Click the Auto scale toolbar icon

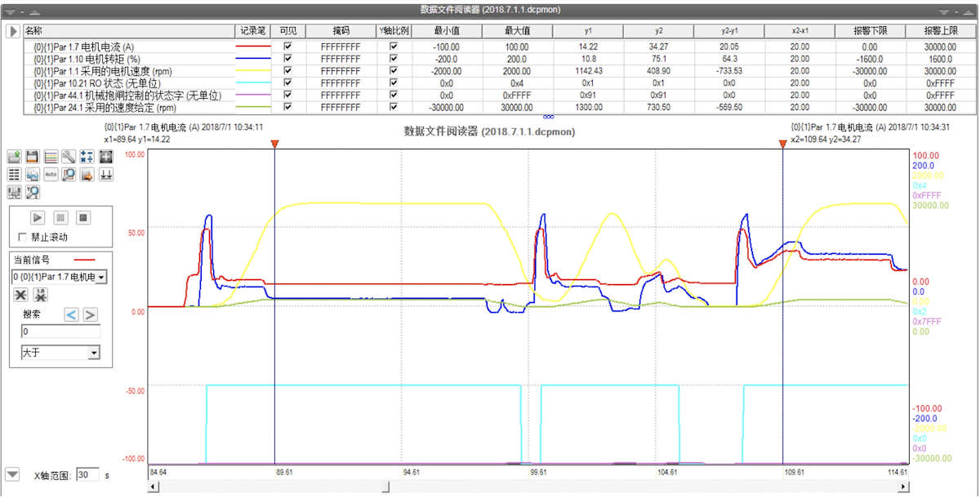click(51, 175)
